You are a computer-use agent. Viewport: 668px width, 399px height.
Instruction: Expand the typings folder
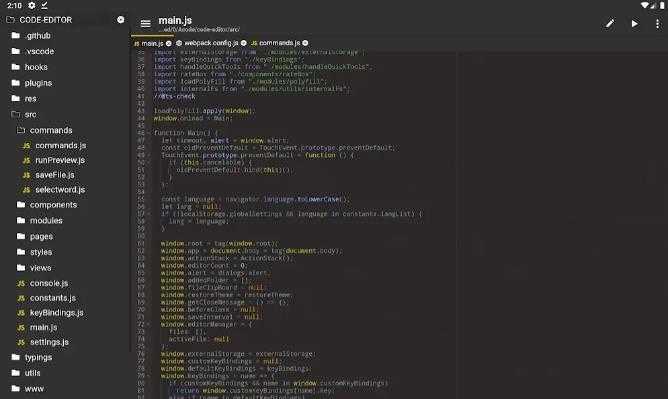[x=38, y=358]
